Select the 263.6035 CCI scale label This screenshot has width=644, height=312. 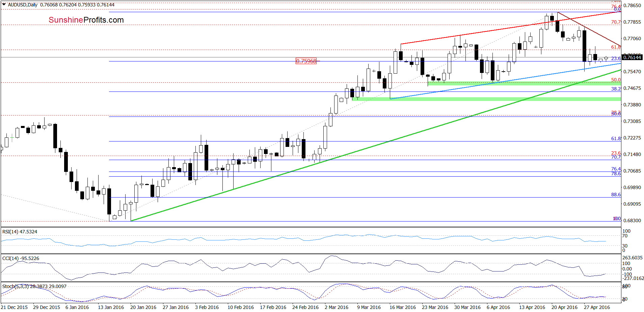(x=633, y=258)
